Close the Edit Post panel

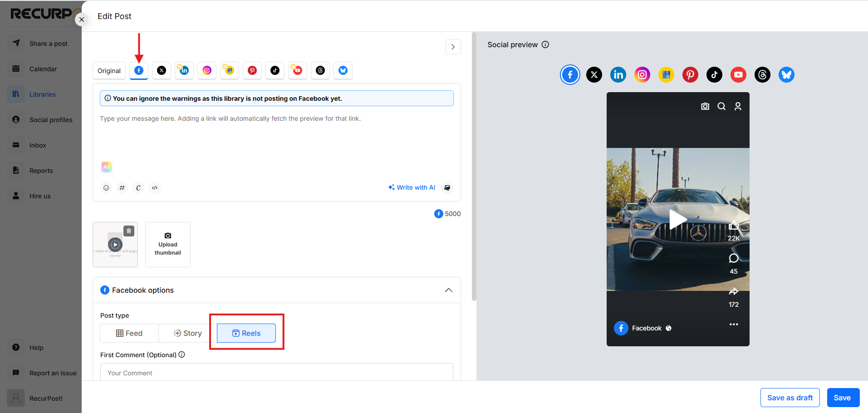coord(82,20)
